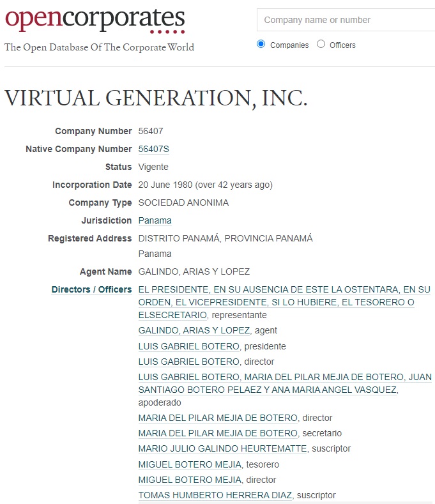Open MARIO JULIO GALINDO HEURTEMATTE suscriptor link

point(222,448)
